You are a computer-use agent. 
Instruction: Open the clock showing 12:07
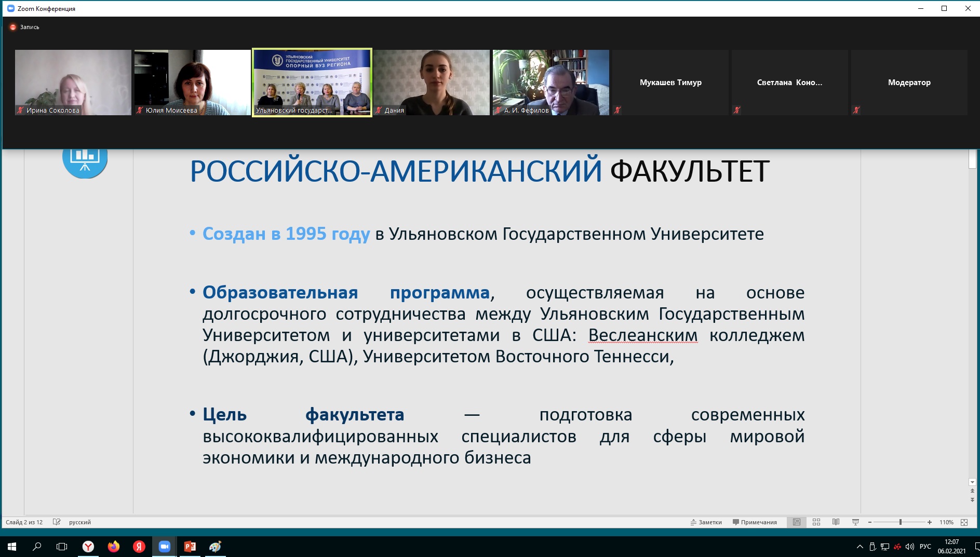click(x=951, y=547)
